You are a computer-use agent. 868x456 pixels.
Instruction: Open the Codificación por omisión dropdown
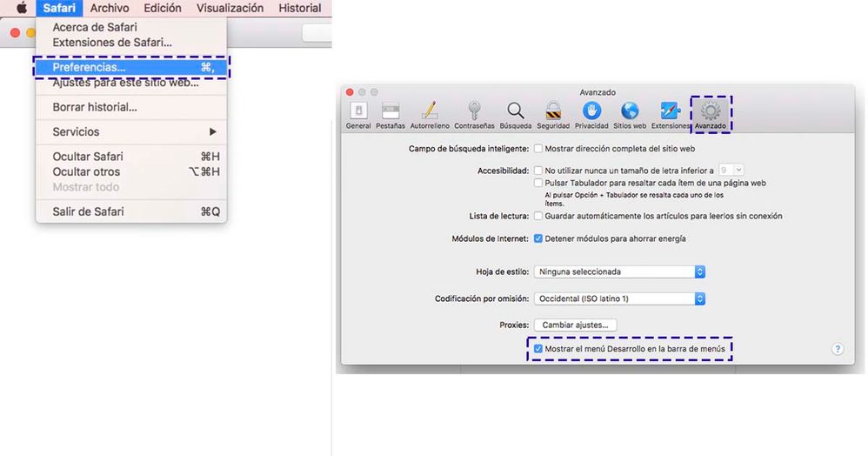tap(619, 298)
